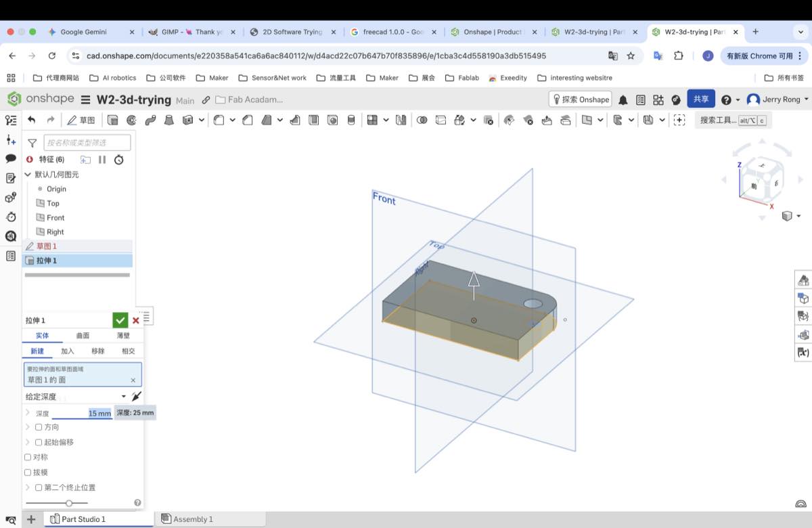Accept the extrude with green checkmark

click(x=120, y=320)
